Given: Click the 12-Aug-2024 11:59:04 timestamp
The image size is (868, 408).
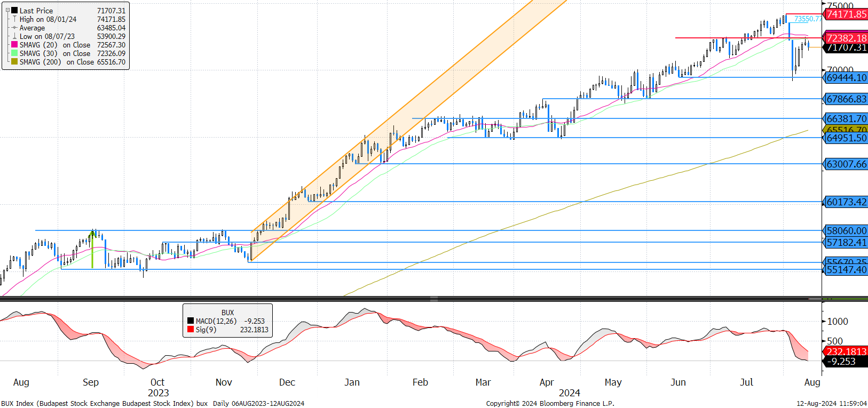Looking at the screenshot, I should pos(832,404).
